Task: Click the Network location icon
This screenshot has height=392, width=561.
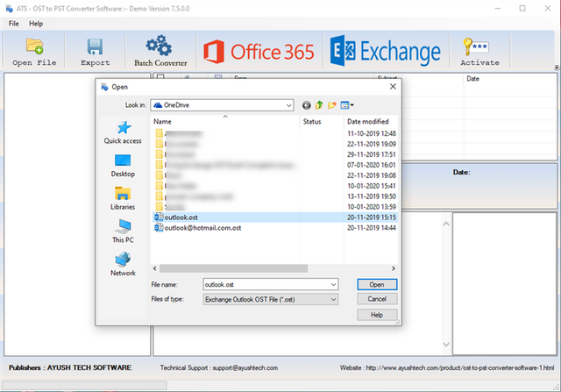Action: (x=123, y=264)
